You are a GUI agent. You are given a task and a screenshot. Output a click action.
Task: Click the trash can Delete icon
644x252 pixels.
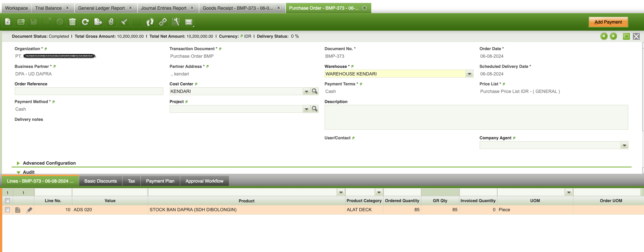(72, 22)
